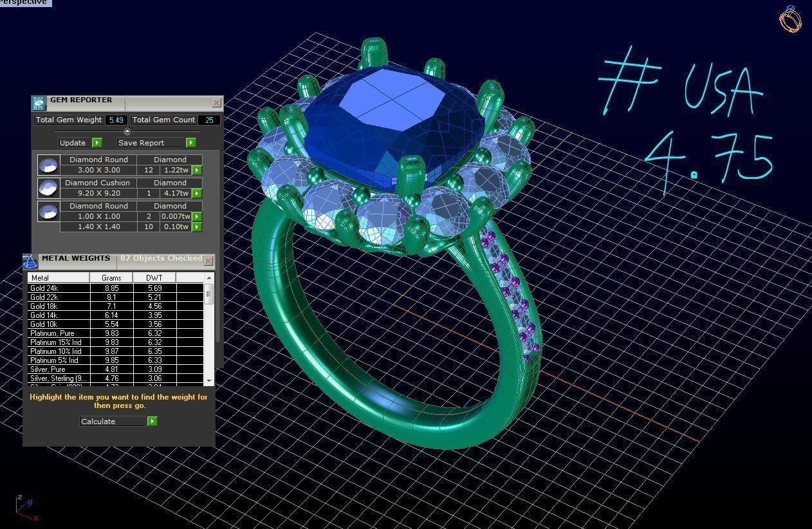Click the green arrow next to Update
812x529 pixels.
(97, 143)
